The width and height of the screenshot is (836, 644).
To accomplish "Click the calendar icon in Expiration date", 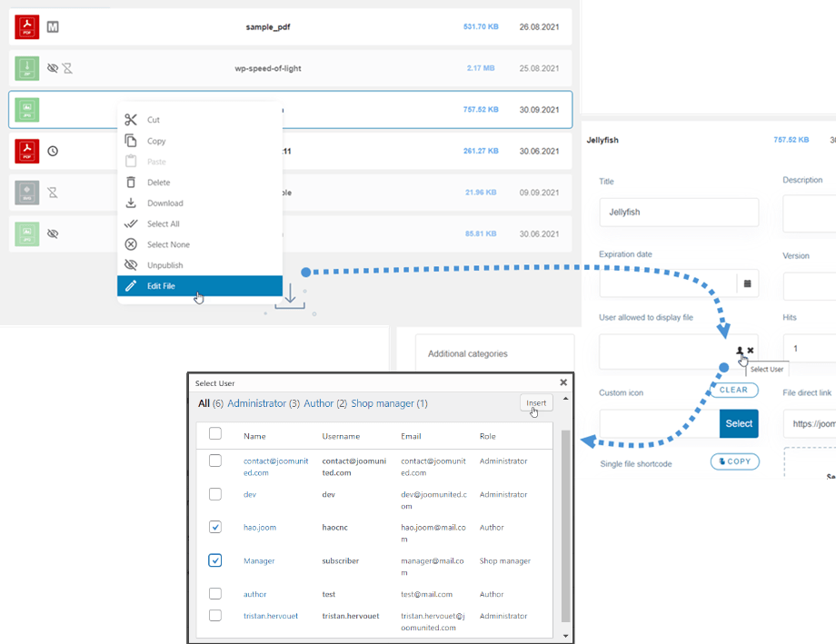I will 747,283.
